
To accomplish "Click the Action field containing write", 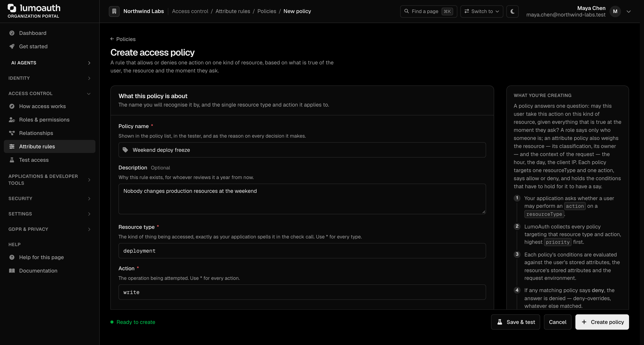I will coord(302,292).
